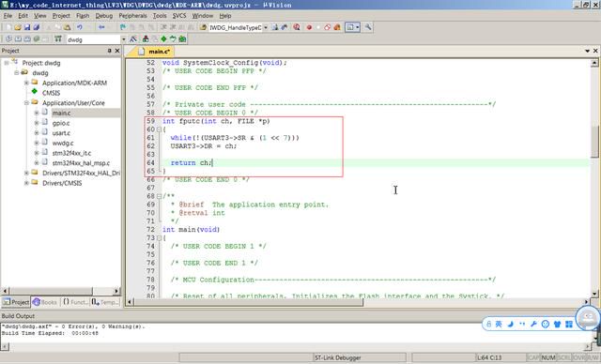
Task: Click the Batch Build toolbar icon
Action: point(37,39)
